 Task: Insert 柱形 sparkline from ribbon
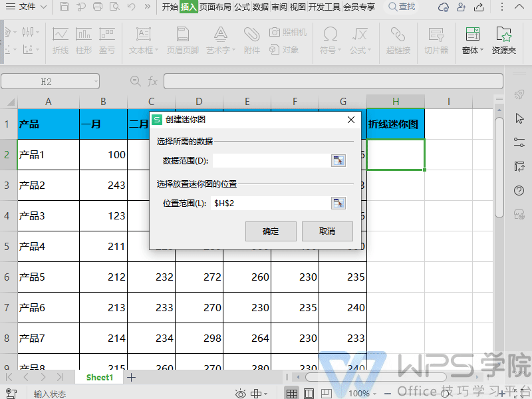coord(84,41)
